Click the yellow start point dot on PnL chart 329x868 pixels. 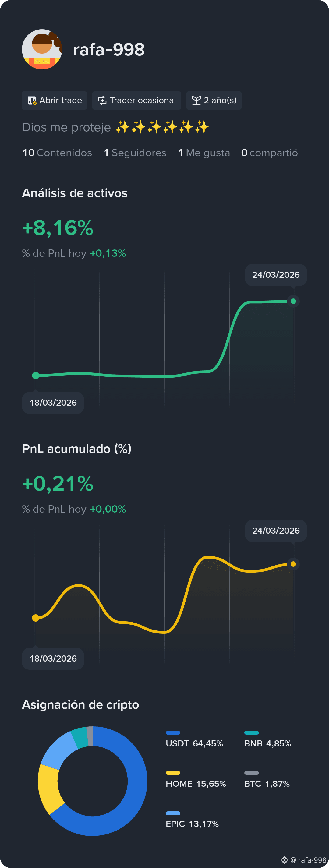click(x=35, y=618)
